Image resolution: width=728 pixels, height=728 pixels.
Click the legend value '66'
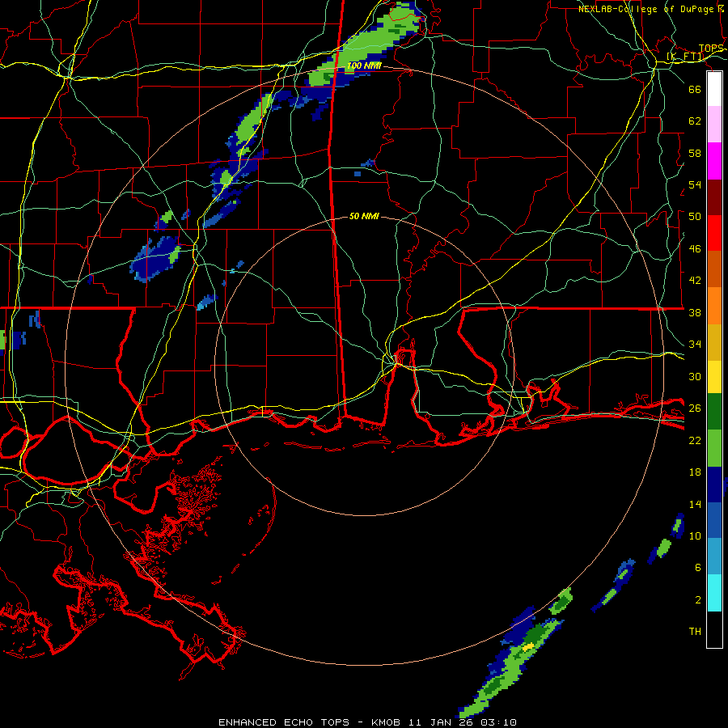coord(695,89)
